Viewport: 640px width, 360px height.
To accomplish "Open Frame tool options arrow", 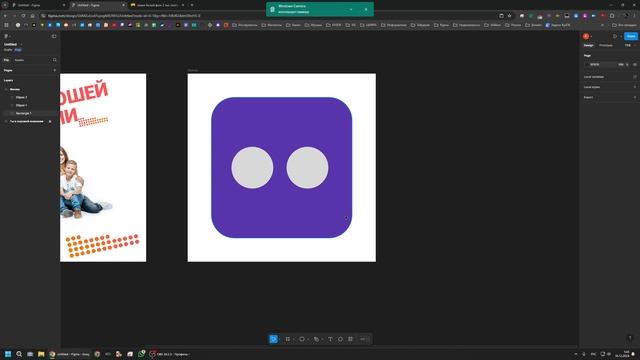I will coord(293,339).
